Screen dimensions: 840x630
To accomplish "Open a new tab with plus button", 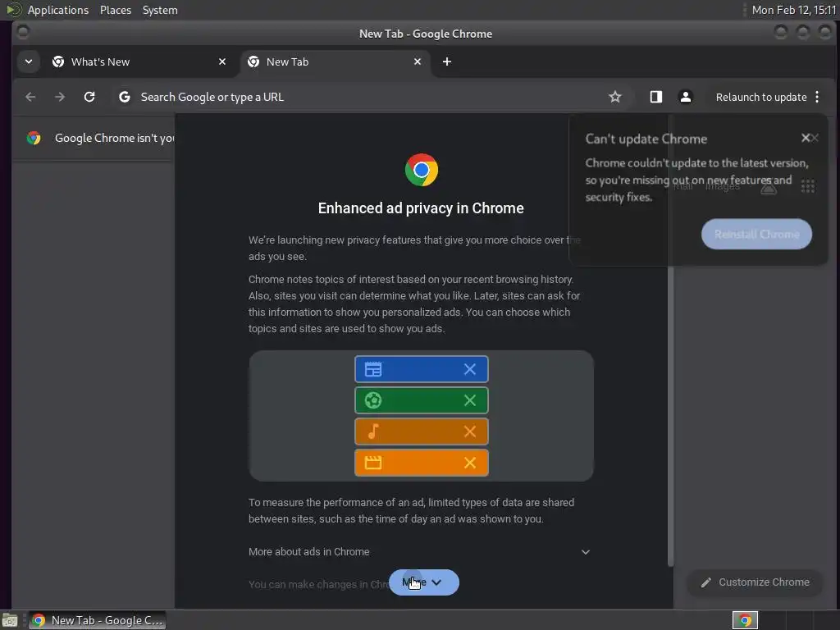I will click(x=447, y=62).
